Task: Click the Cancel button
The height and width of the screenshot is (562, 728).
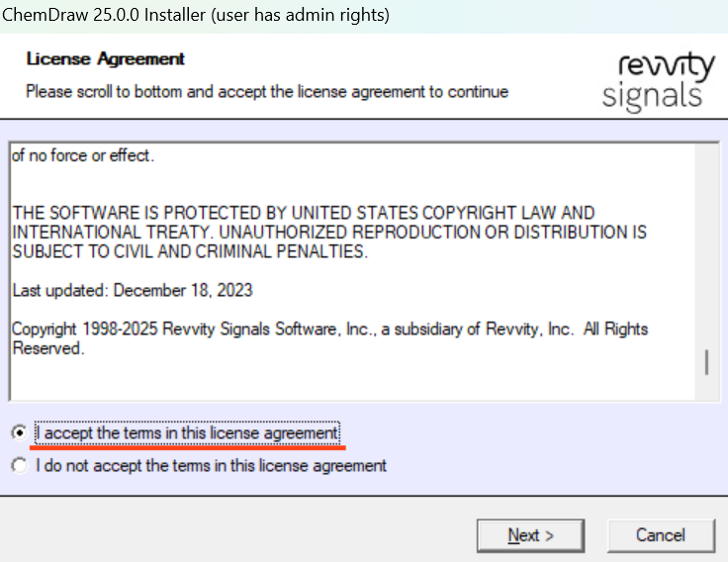Action: tap(660, 535)
